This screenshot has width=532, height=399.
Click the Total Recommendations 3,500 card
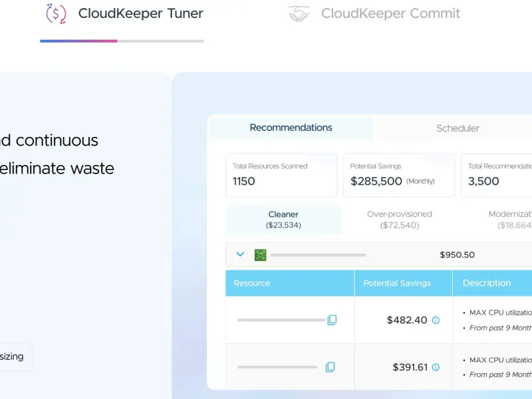click(x=496, y=175)
